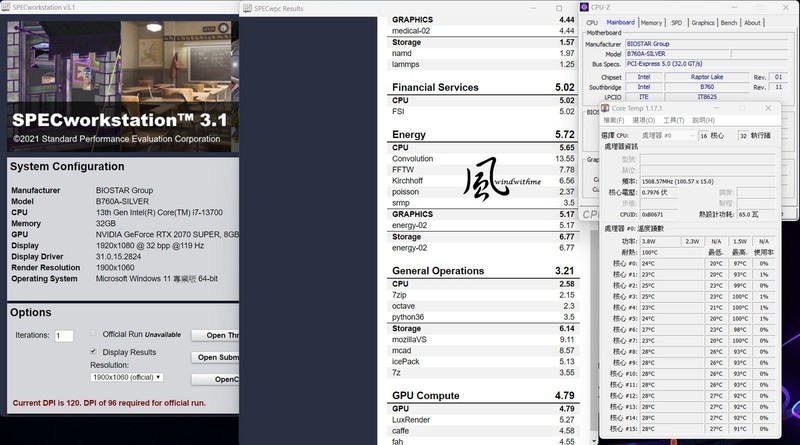Open the Bench tab in CPU-Z
The width and height of the screenshot is (800, 445).
pos(729,23)
